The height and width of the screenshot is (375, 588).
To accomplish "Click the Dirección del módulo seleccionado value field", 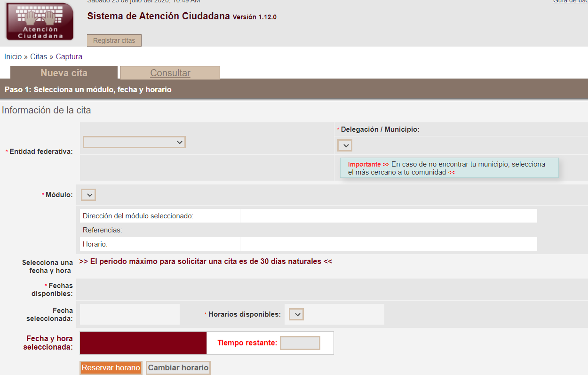I will (389, 216).
